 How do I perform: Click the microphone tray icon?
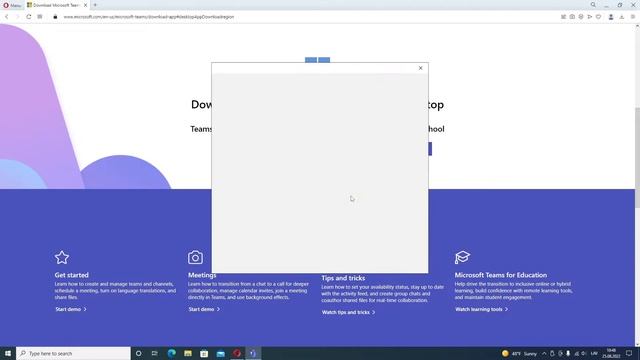click(568, 353)
